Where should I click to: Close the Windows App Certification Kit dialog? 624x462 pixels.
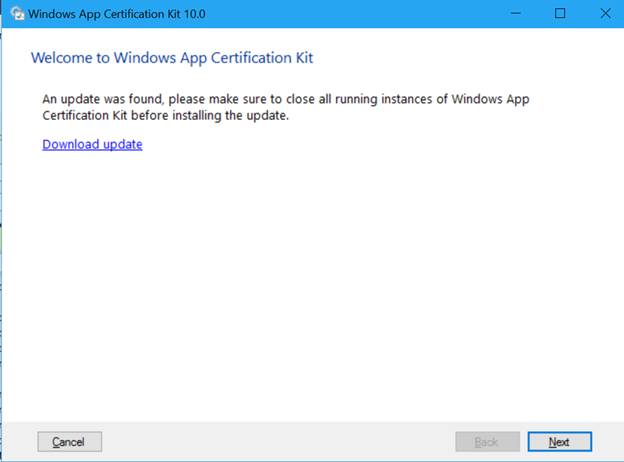click(603, 13)
